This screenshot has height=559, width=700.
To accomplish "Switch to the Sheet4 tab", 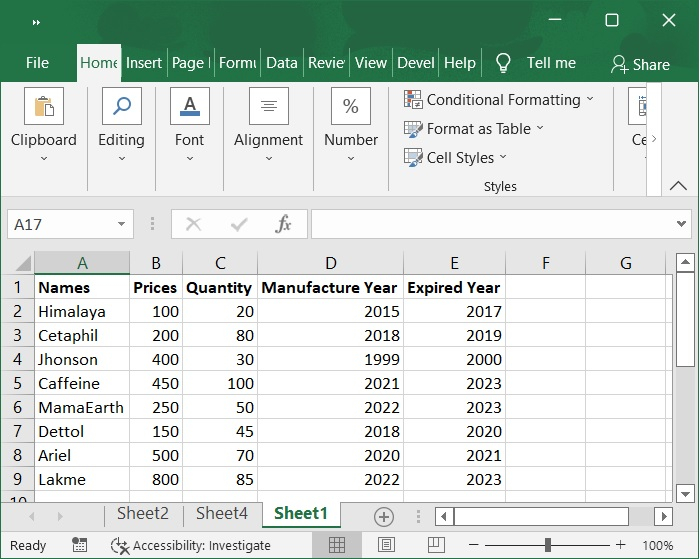I will [x=221, y=514].
